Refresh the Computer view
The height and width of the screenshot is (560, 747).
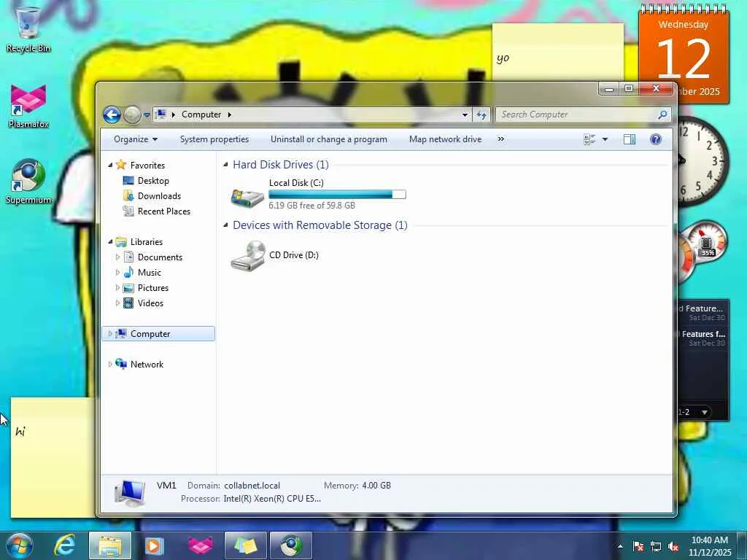click(481, 114)
